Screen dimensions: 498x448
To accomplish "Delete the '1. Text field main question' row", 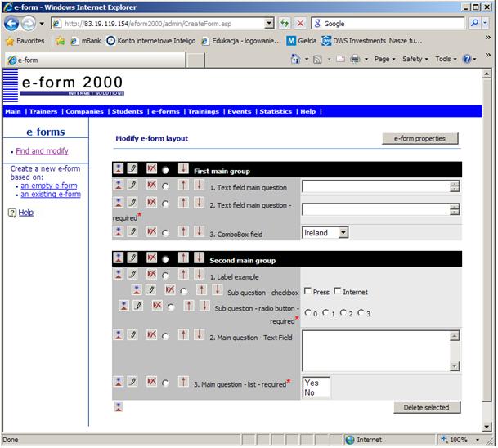I will tap(151, 185).
